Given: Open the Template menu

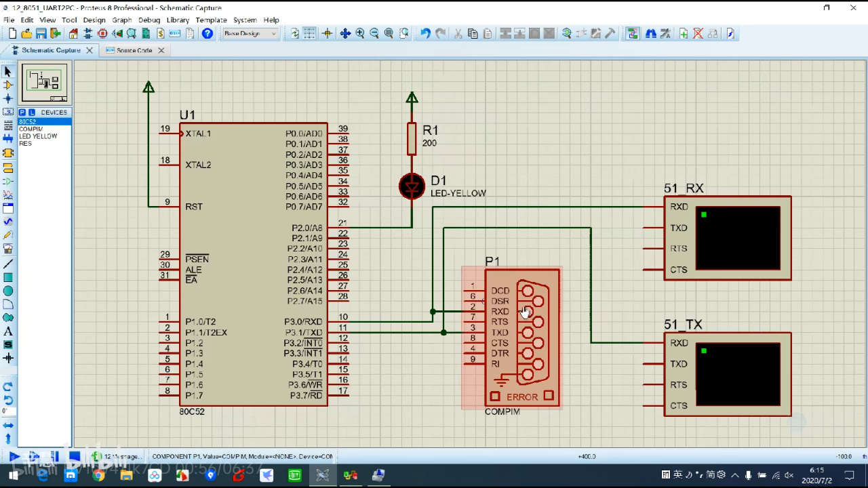Looking at the screenshot, I should [x=211, y=20].
